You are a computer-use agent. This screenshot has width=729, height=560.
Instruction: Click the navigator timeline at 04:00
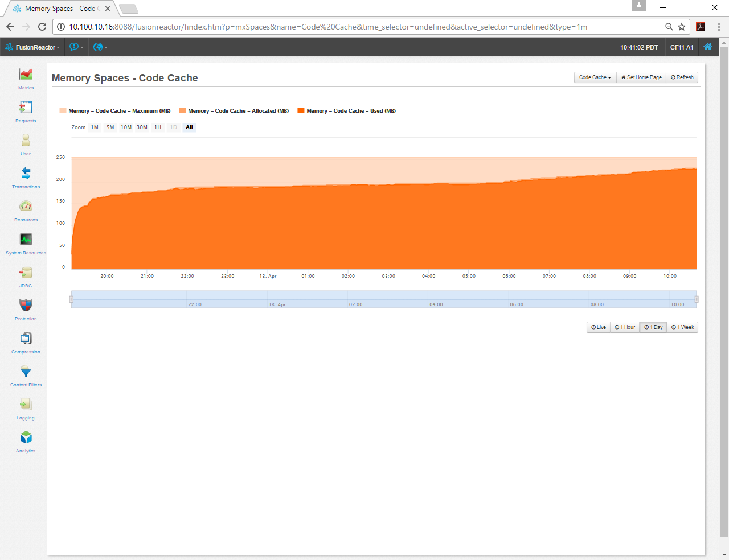436,304
